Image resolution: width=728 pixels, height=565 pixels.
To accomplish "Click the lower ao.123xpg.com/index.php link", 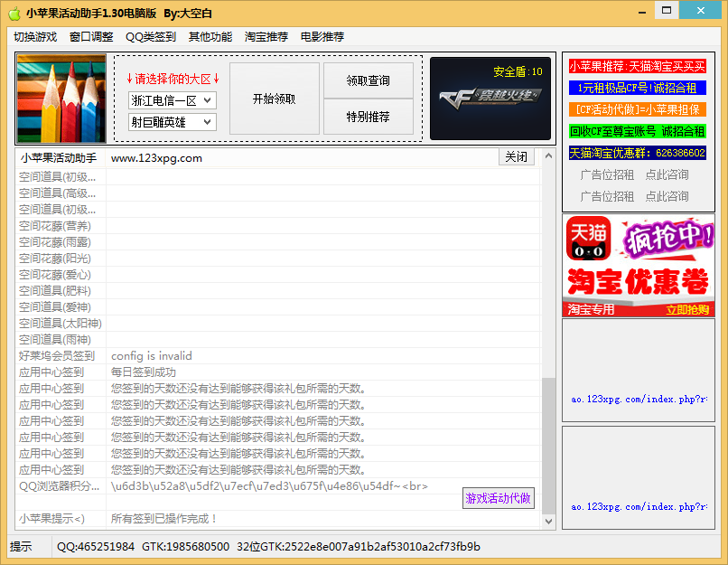I will 639,506.
